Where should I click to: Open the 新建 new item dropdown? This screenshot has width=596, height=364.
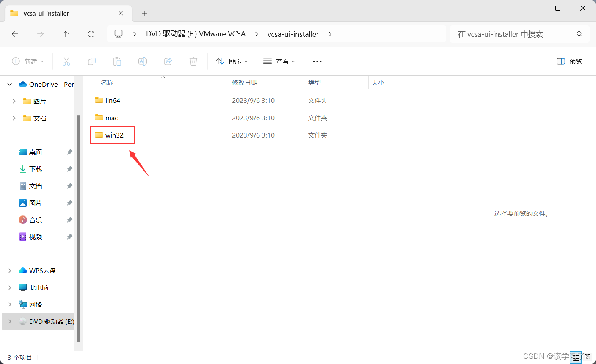pyautogui.click(x=28, y=61)
